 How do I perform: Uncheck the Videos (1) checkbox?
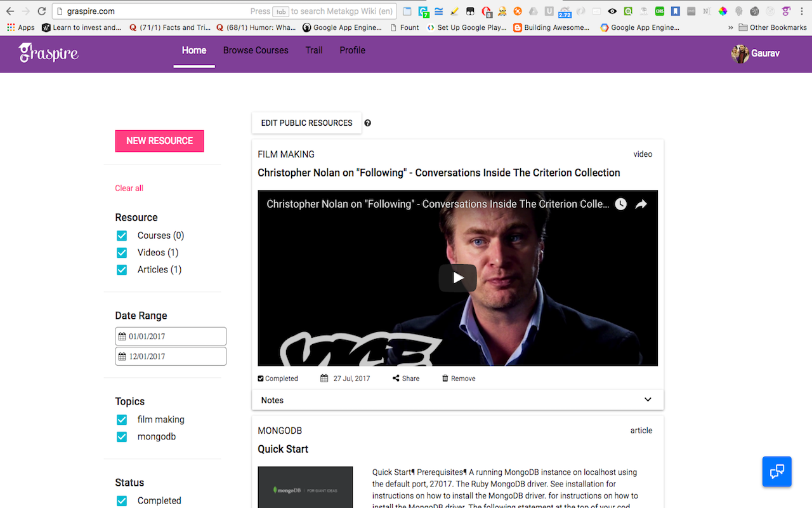click(x=122, y=253)
